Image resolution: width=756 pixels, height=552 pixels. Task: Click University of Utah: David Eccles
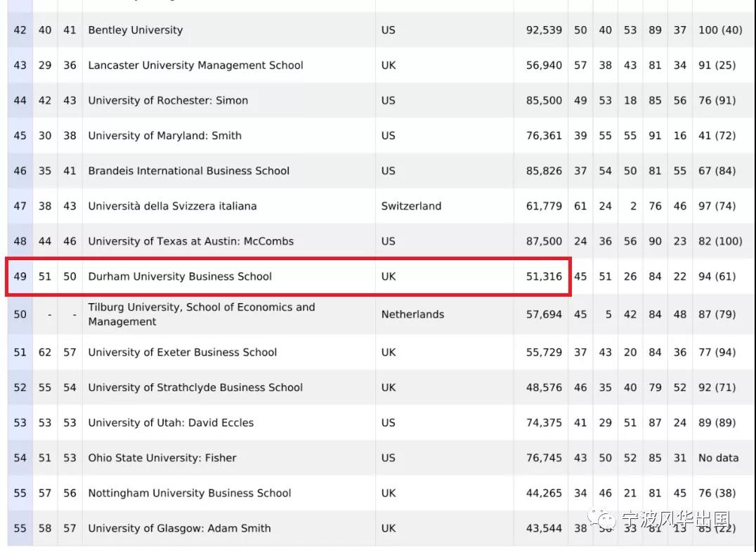(x=171, y=423)
